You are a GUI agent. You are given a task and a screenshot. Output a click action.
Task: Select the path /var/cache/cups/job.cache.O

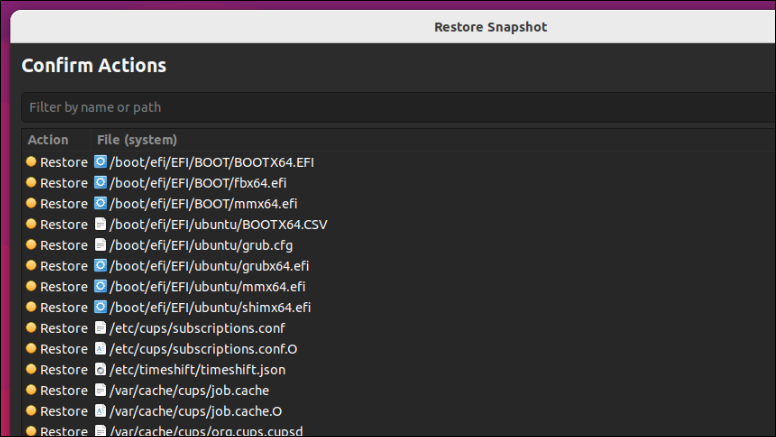195,412
